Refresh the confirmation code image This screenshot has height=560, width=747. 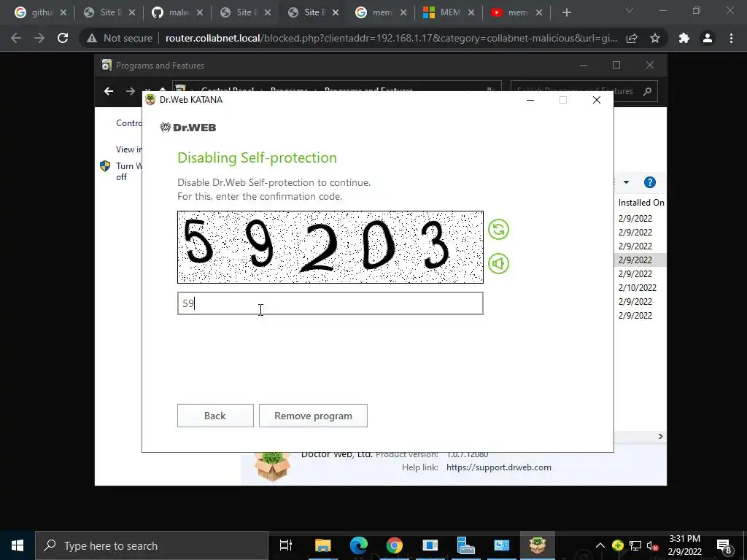click(498, 230)
